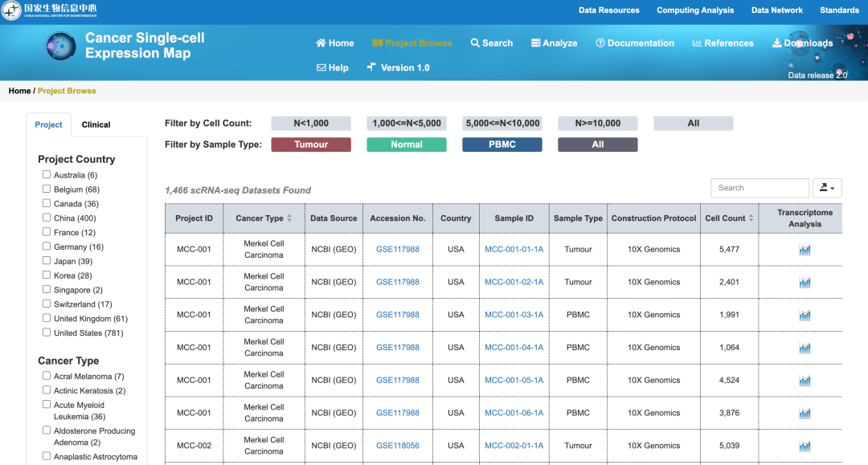868x465 pixels.
Task: Open sample MCC-002-01-1A link
Action: 514,446
